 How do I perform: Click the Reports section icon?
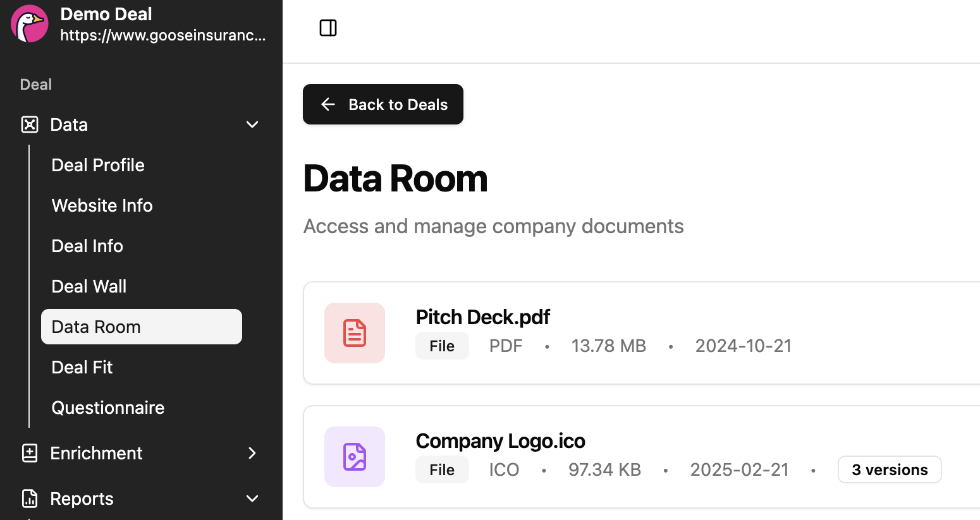(30, 499)
